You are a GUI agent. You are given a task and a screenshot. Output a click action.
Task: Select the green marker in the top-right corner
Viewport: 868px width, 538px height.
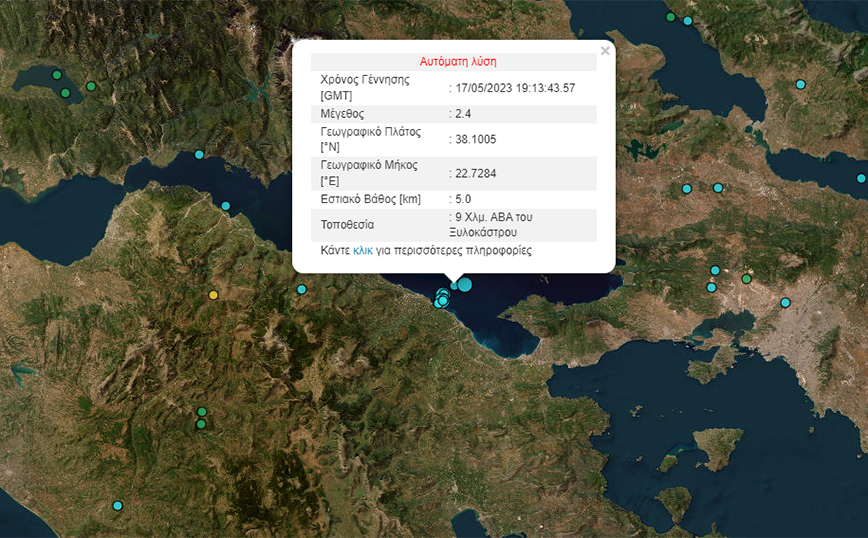(670, 17)
